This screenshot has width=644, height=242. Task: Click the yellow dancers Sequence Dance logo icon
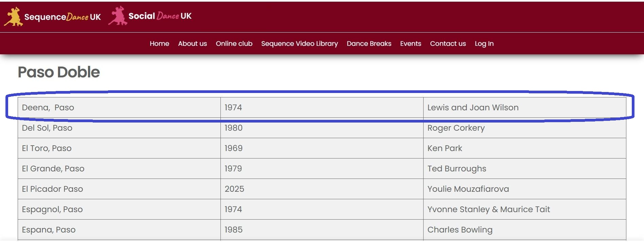click(13, 17)
